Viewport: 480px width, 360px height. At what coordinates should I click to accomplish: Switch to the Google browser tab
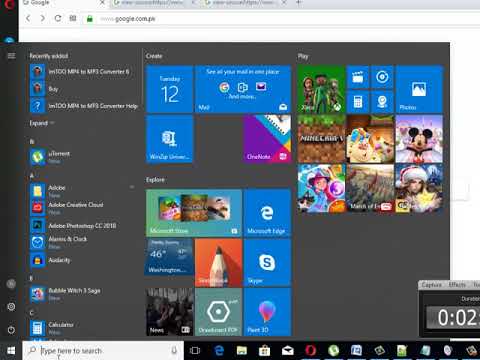click(63, 3)
